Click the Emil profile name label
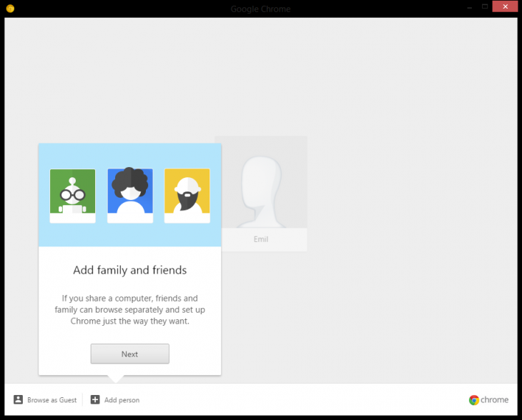The width and height of the screenshot is (522, 420). pyautogui.click(x=261, y=239)
